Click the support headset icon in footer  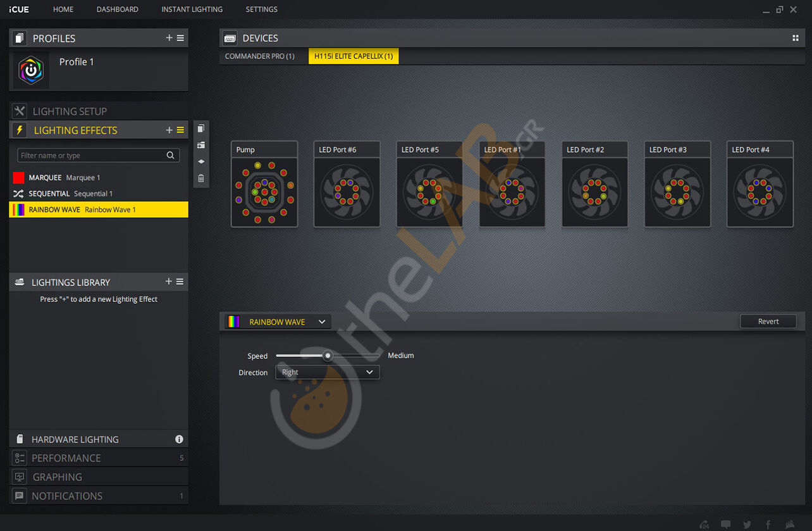coord(705,524)
